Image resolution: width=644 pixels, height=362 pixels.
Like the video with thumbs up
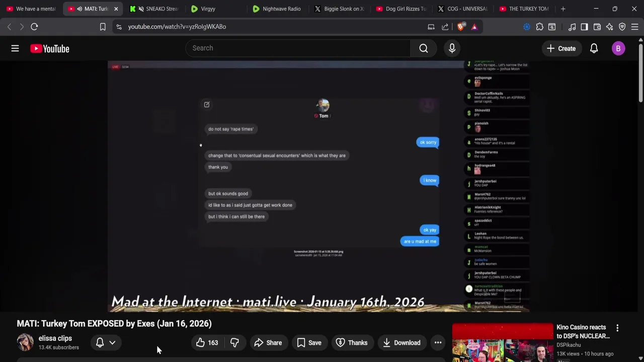click(x=207, y=343)
